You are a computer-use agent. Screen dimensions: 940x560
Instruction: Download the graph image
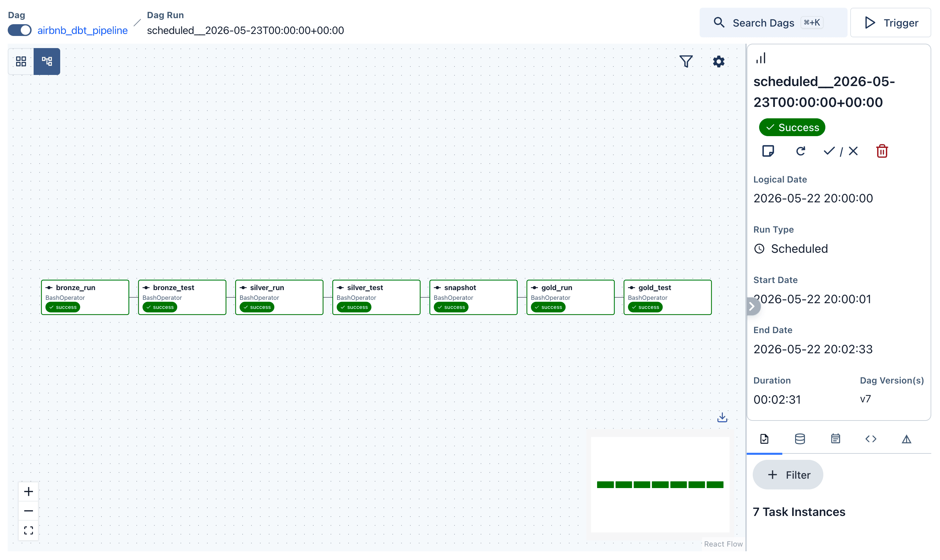pos(722,418)
